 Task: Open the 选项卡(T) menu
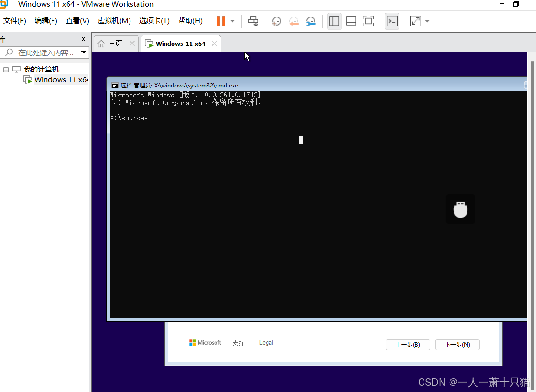pos(154,21)
